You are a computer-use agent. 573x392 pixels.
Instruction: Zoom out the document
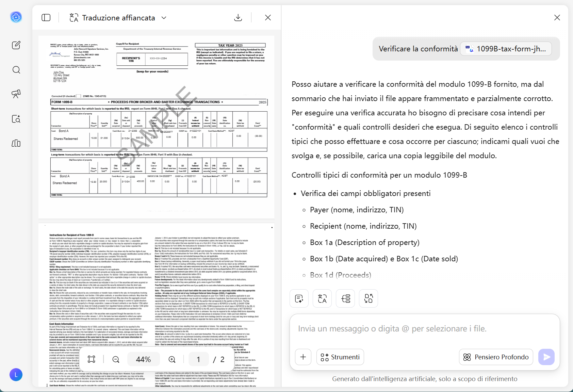[x=116, y=359]
